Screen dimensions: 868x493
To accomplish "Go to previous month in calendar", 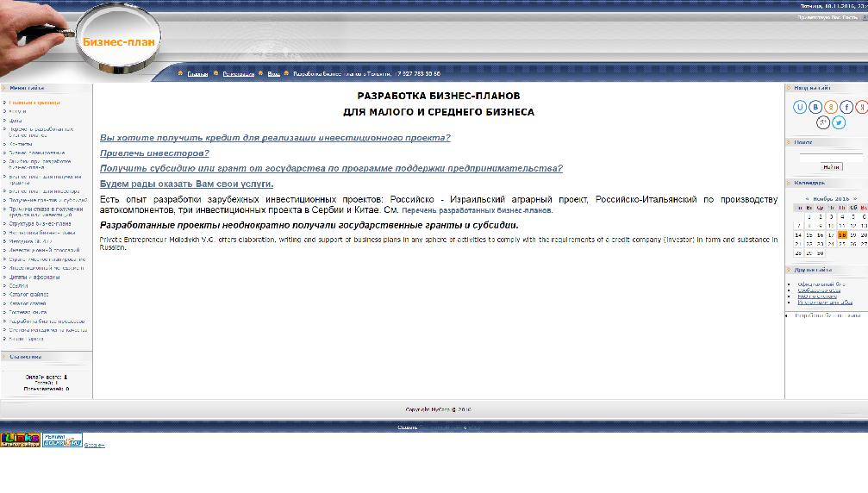I will pyautogui.click(x=807, y=198).
